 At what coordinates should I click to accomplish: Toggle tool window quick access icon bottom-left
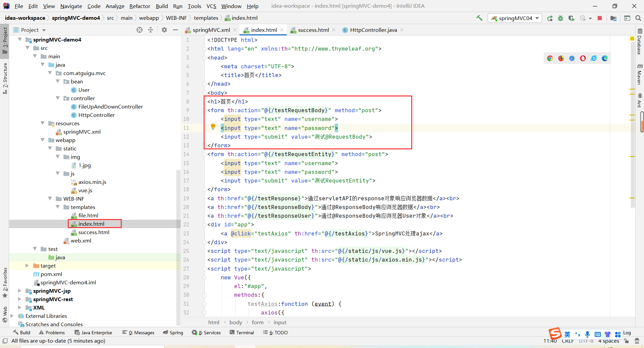coord(5,341)
